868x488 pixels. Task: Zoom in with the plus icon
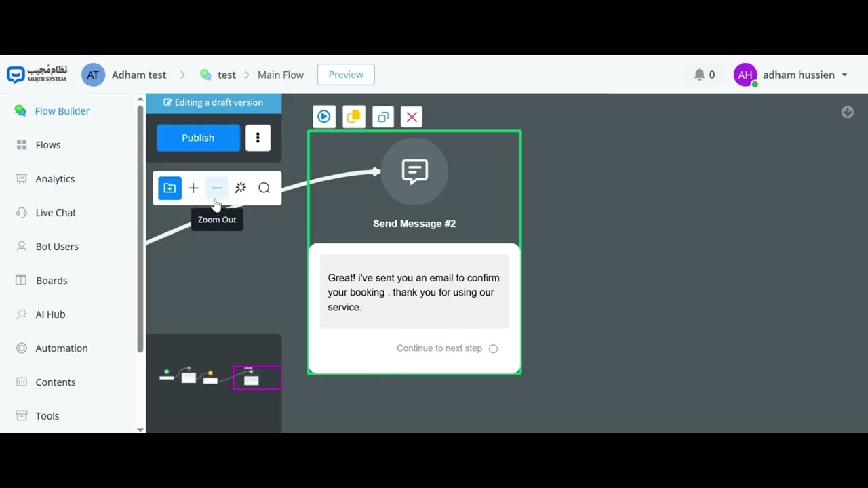click(193, 188)
